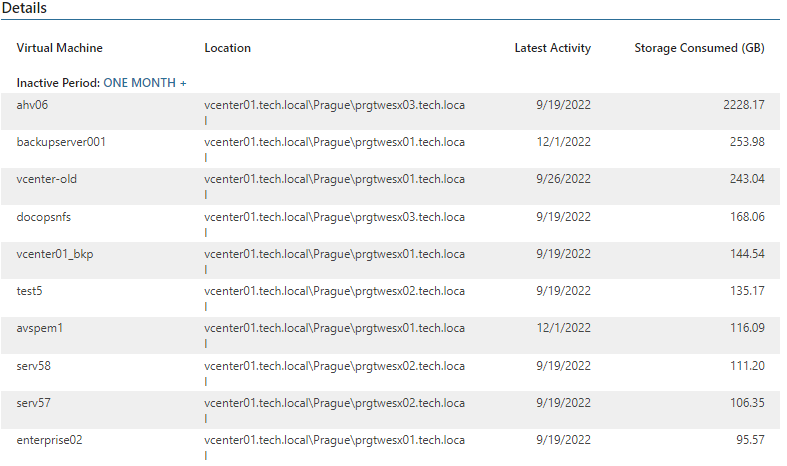Collapse the ONE MONTH + inactive period group

145,83
